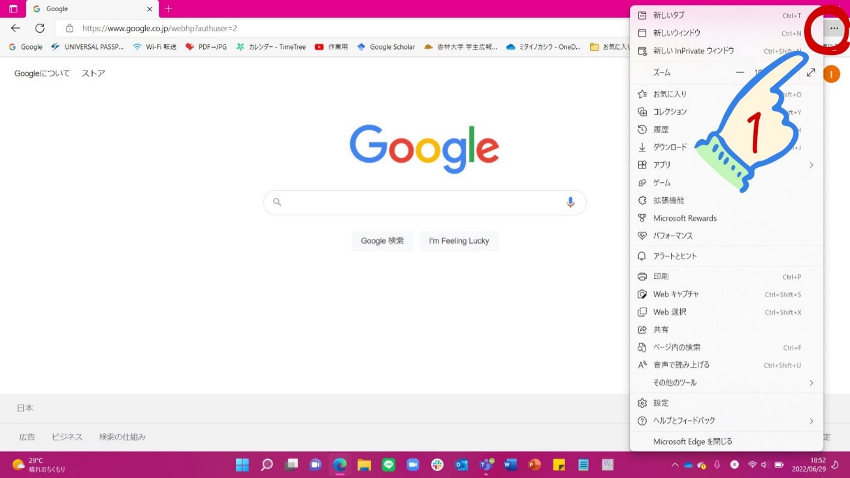The height and width of the screenshot is (478, 850).
Task: Open LINE from the taskbar
Action: point(388,465)
